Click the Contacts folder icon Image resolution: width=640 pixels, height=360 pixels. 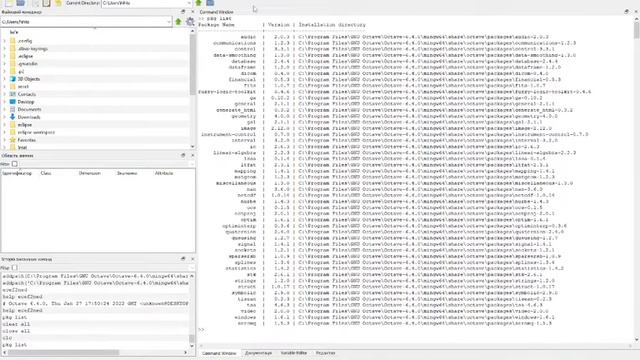[x=13, y=94]
